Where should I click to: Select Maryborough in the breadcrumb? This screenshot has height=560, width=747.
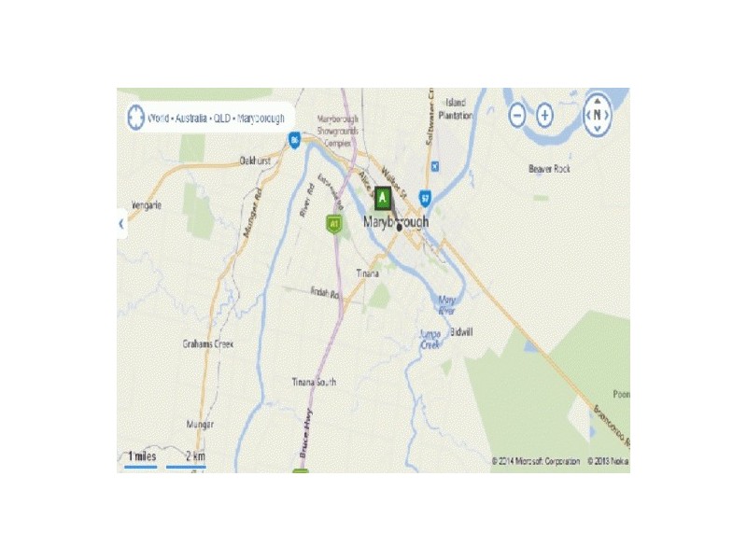pyautogui.click(x=261, y=119)
